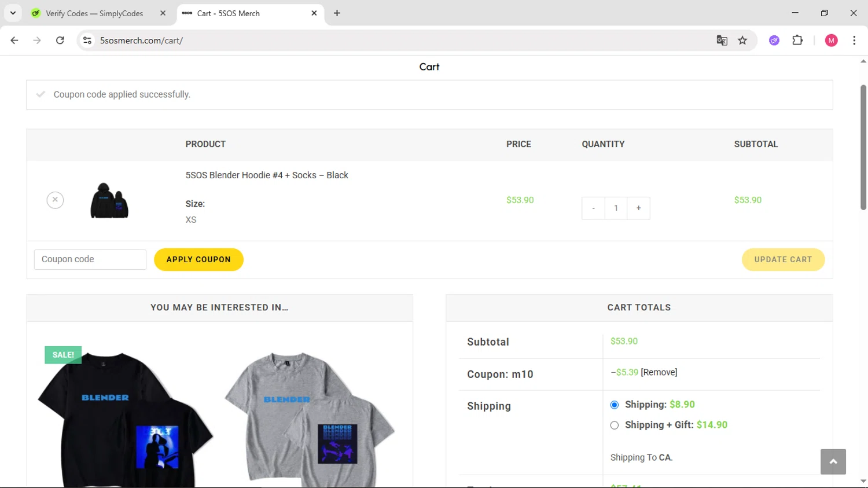
Task: Click the quantity number field
Action: click(x=616, y=208)
